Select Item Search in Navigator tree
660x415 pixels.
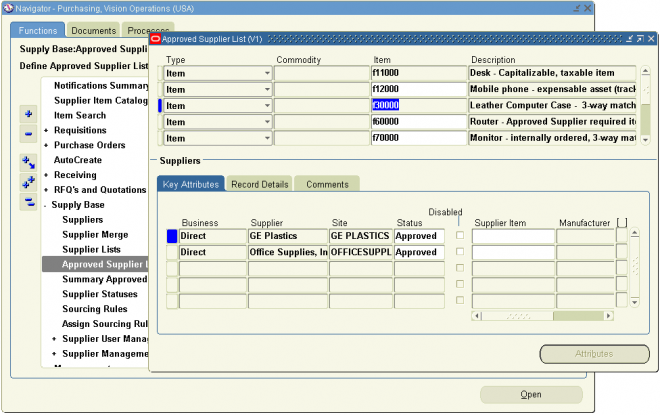[x=80, y=115]
